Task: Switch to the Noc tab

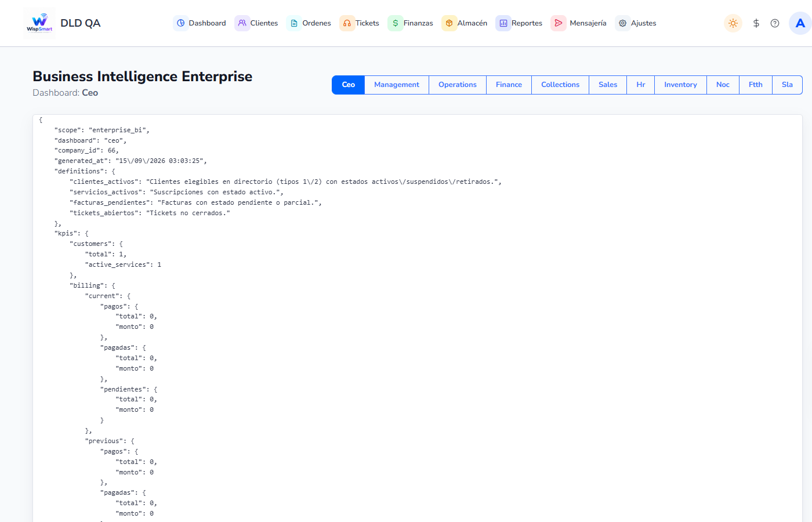Action: coord(723,85)
